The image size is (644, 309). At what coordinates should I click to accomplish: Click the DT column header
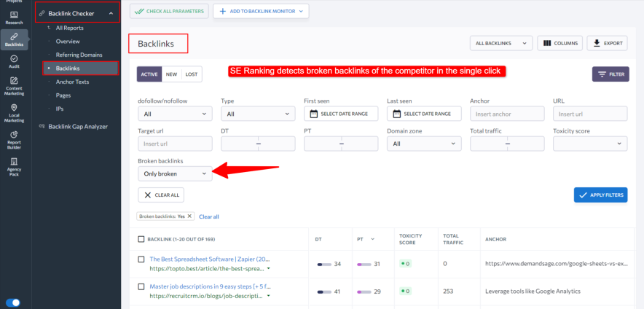coord(318,239)
